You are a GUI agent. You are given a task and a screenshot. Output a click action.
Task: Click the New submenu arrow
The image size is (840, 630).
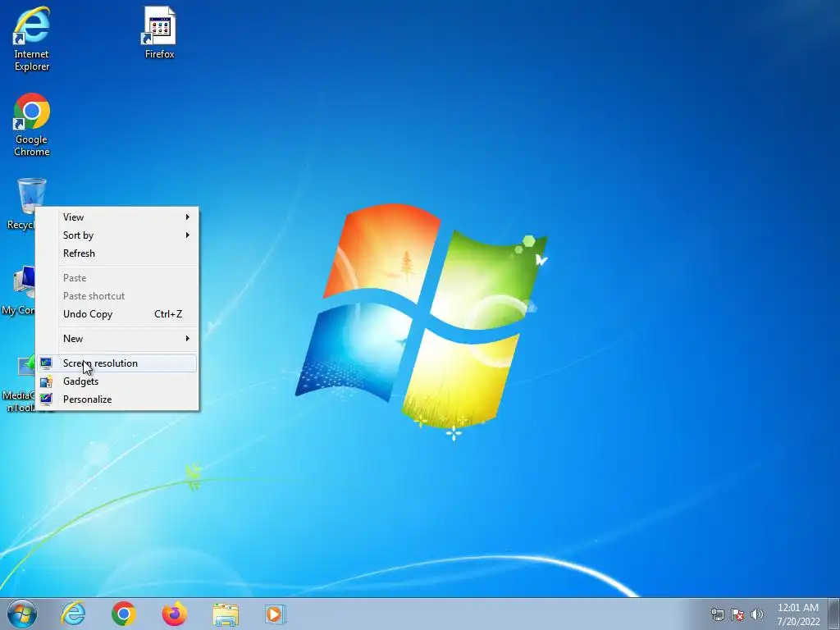tap(188, 339)
